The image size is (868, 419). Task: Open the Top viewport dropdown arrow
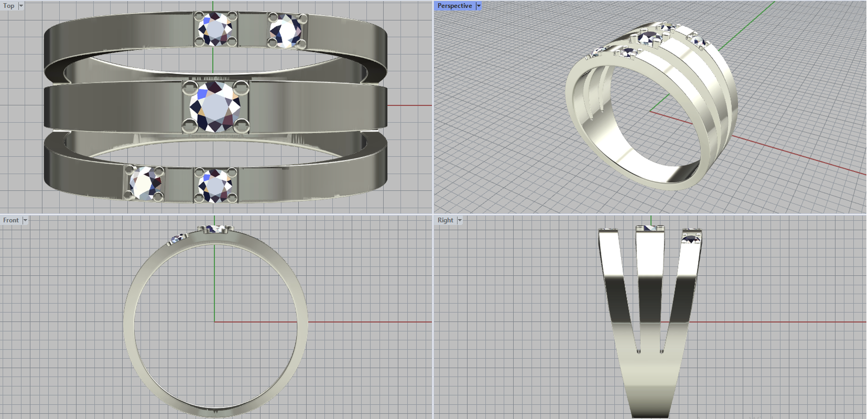point(21,6)
